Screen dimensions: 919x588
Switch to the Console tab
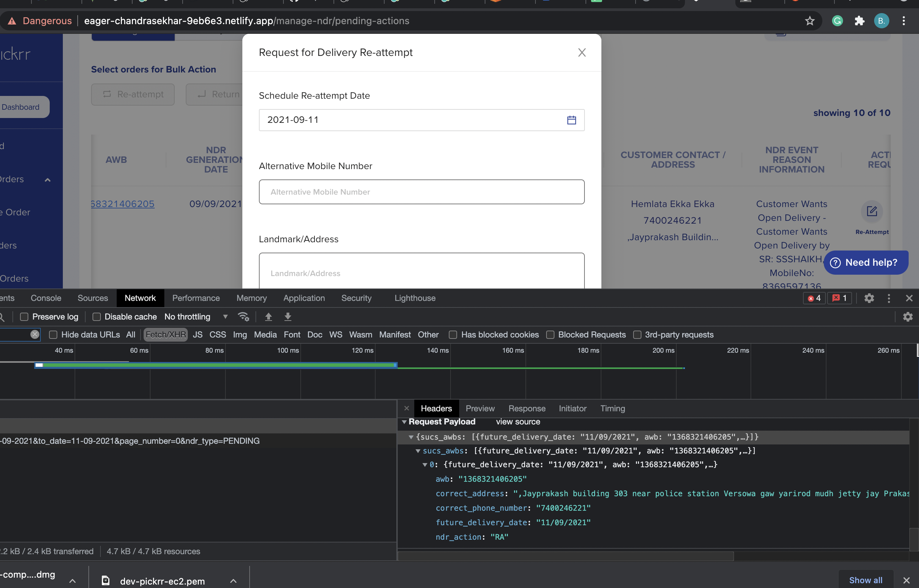click(x=46, y=298)
